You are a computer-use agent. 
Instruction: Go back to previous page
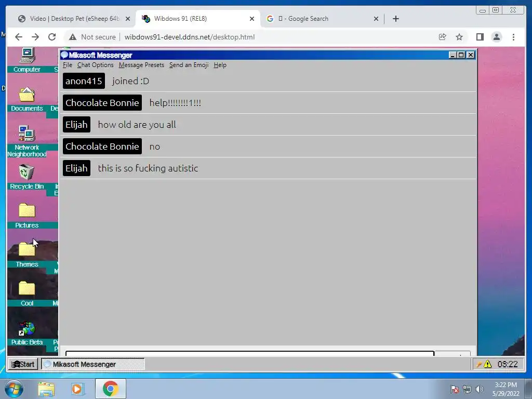coord(19,37)
